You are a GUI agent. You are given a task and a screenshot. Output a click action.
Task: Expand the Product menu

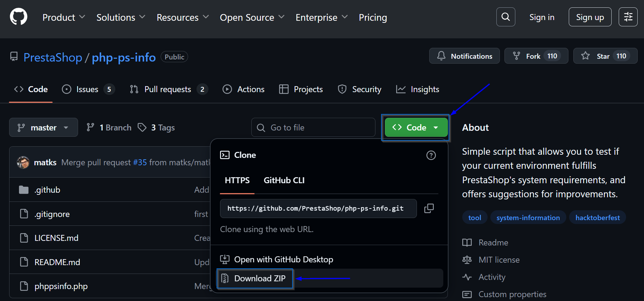(x=64, y=18)
